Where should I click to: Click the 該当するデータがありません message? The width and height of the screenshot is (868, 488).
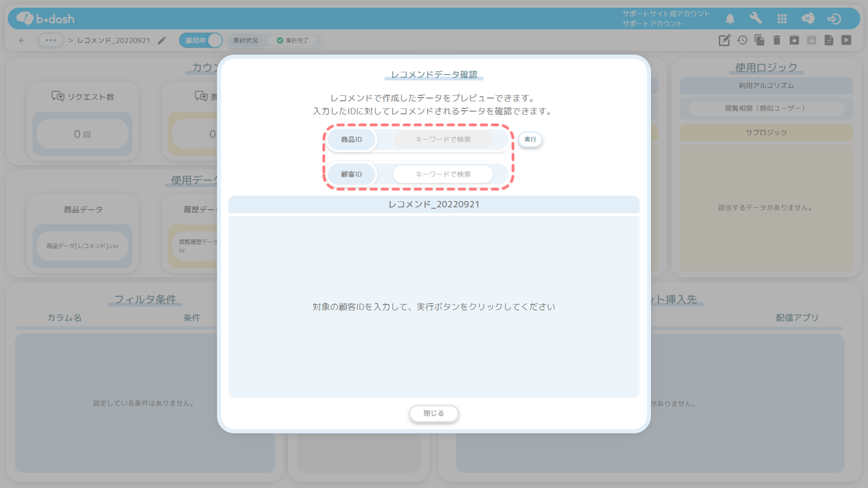[766, 208]
